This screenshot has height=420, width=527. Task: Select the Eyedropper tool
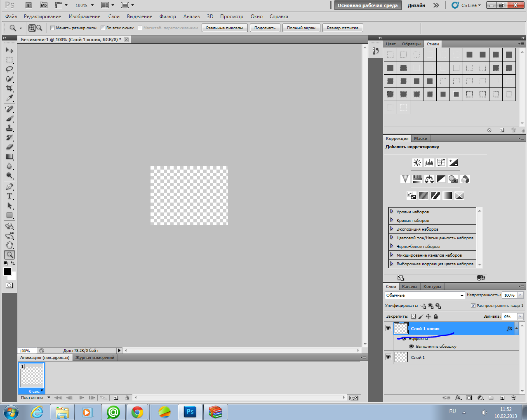9,98
